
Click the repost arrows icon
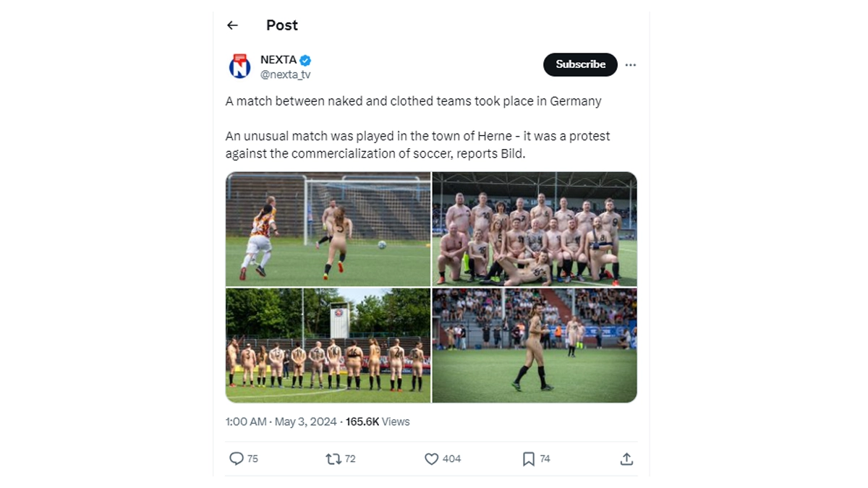[333, 458]
